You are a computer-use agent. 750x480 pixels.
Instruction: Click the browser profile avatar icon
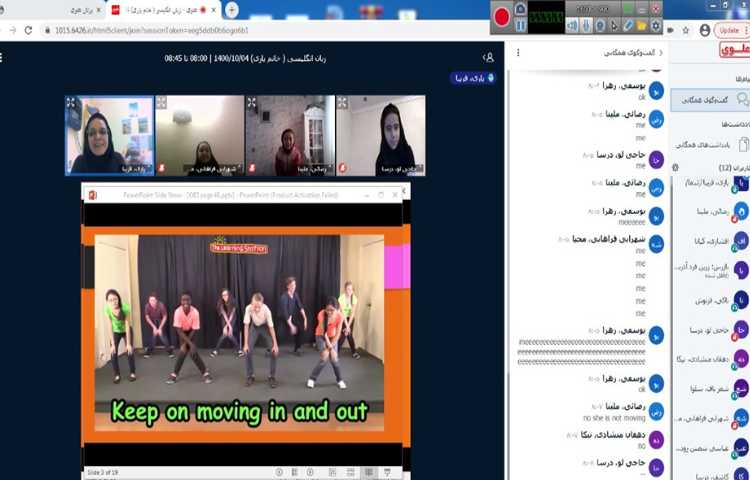point(705,30)
